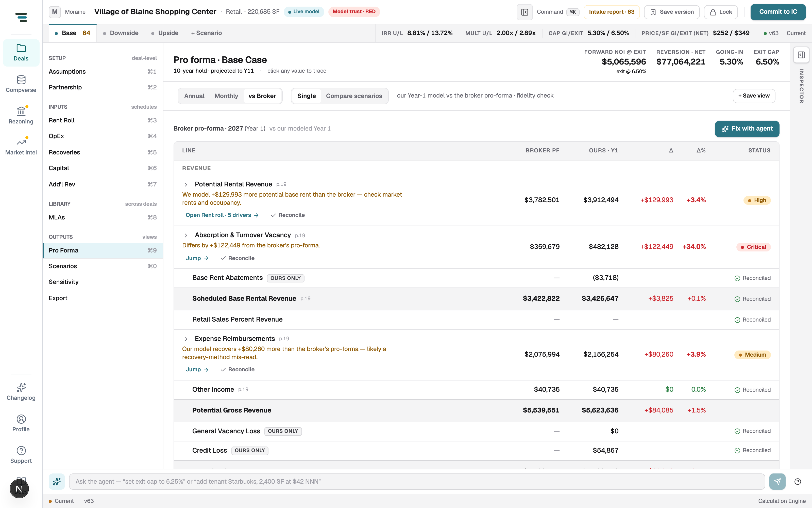Open Market Intel trend icon
The image size is (812, 508).
coord(21,142)
